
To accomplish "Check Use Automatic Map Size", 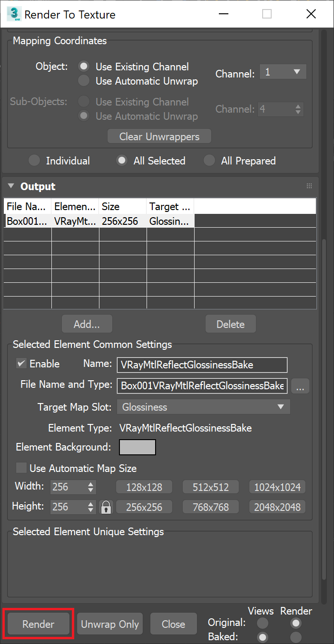I will pos(21,468).
